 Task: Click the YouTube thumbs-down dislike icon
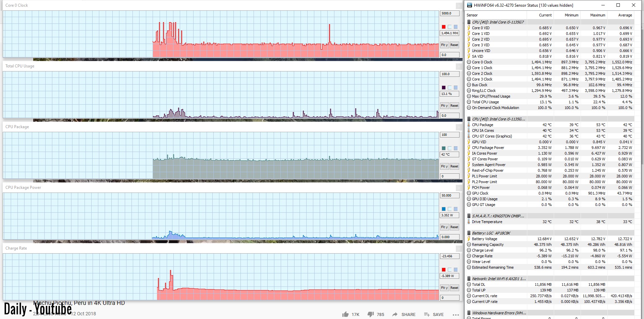pyautogui.click(x=370, y=314)
